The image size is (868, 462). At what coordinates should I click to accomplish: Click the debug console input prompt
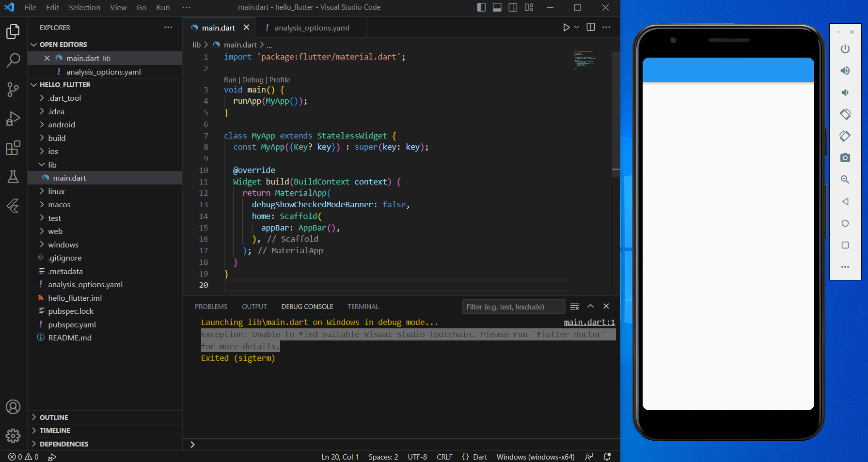click(401, 445)
